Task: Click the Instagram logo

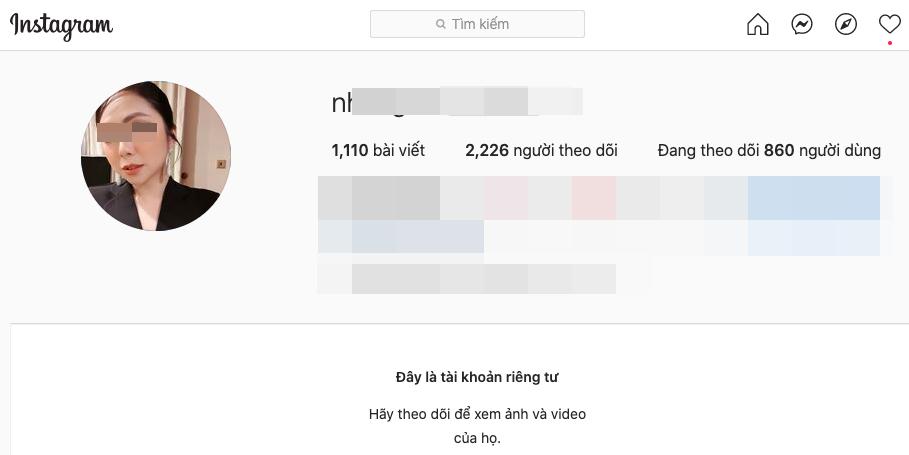Action: pos(61,26)
